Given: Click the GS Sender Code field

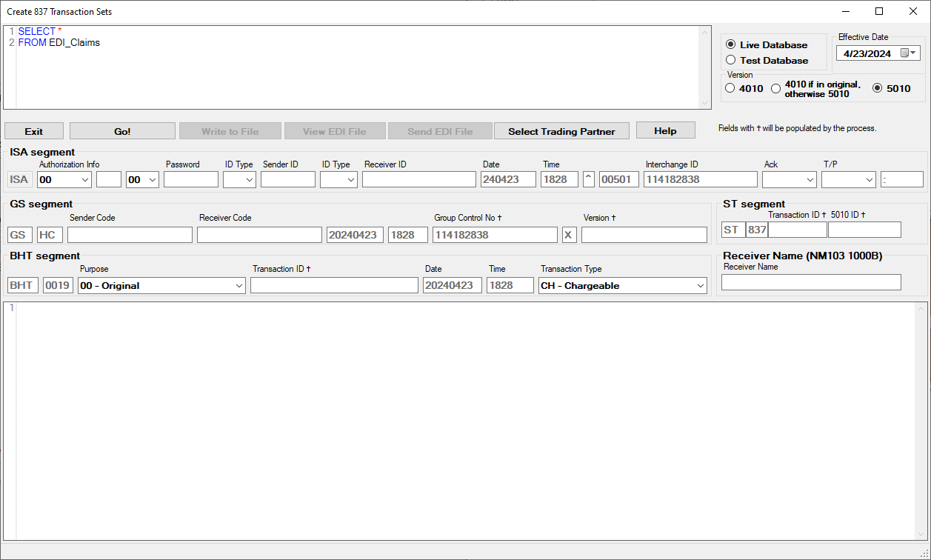Looking at the screenshot, I should 130,235.
